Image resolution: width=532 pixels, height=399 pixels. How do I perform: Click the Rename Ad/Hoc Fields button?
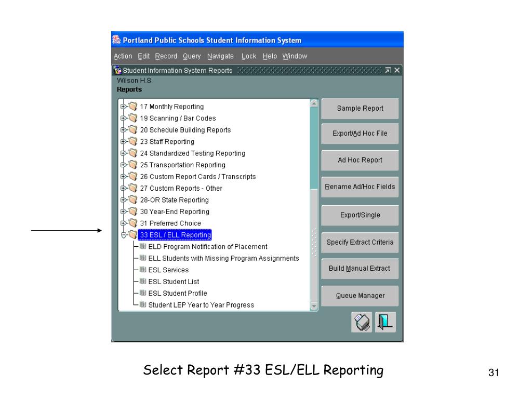coord(360,187)
